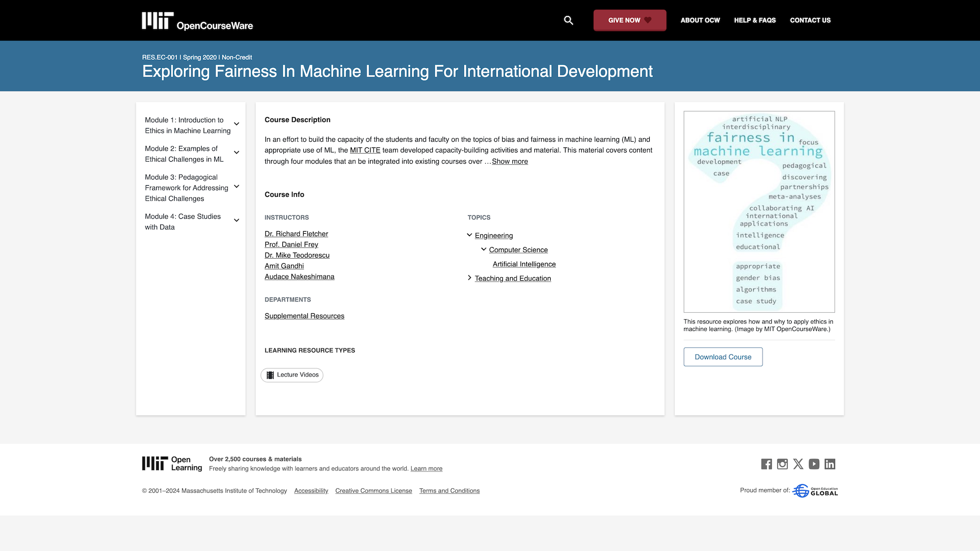980x551 pixels.
Task: Open the YouTube icon in the footer
Action: (x=814, y=464)
